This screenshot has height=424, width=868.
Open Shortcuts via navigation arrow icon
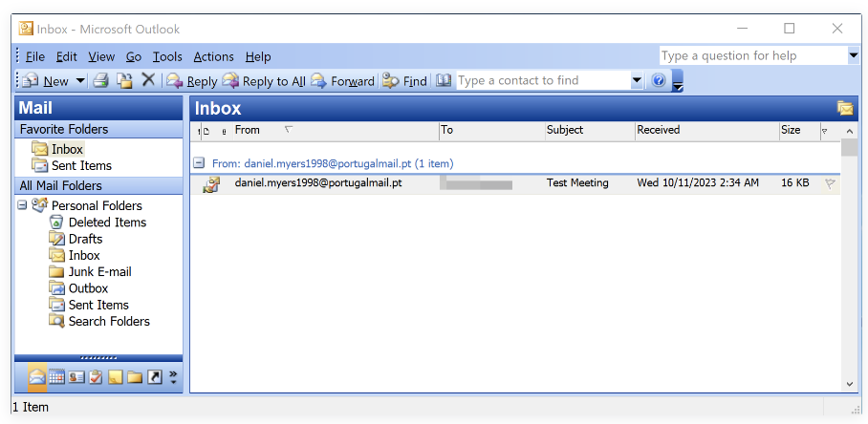pyautogui.click(x=155, y=377)
